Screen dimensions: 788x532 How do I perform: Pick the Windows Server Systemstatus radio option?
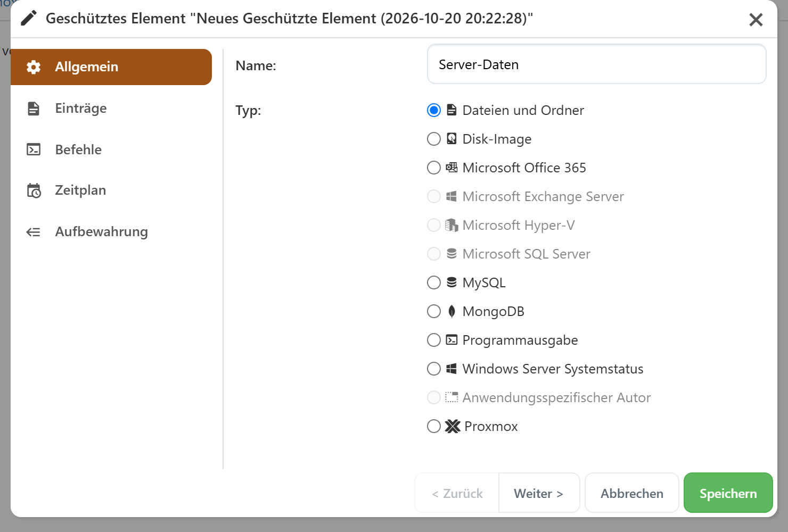[x=434, y=369]
